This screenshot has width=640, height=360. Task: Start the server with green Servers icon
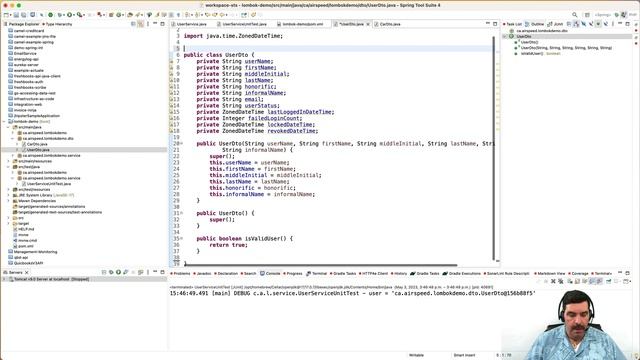(x=118, y=272)
